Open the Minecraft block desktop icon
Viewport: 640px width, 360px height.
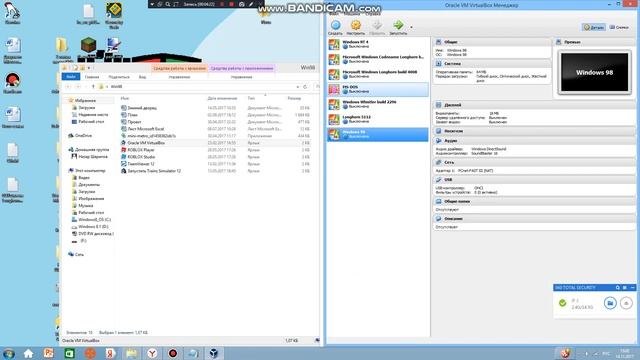click(x=88, y=45)
